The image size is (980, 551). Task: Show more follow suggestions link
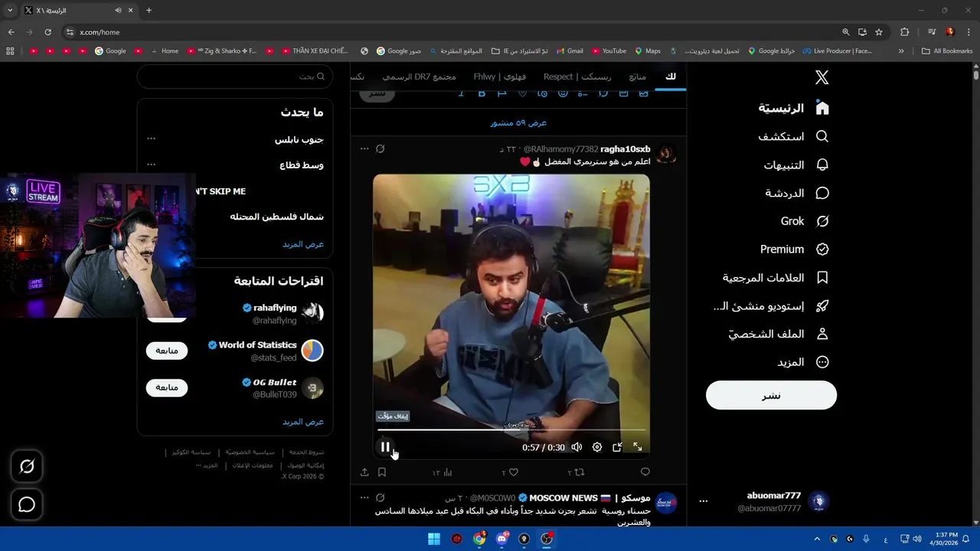pos(303,422)
